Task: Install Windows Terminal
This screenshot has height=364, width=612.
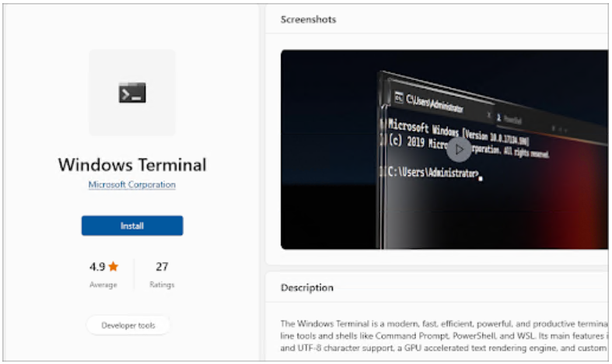Action: click(x=132, y=226)
